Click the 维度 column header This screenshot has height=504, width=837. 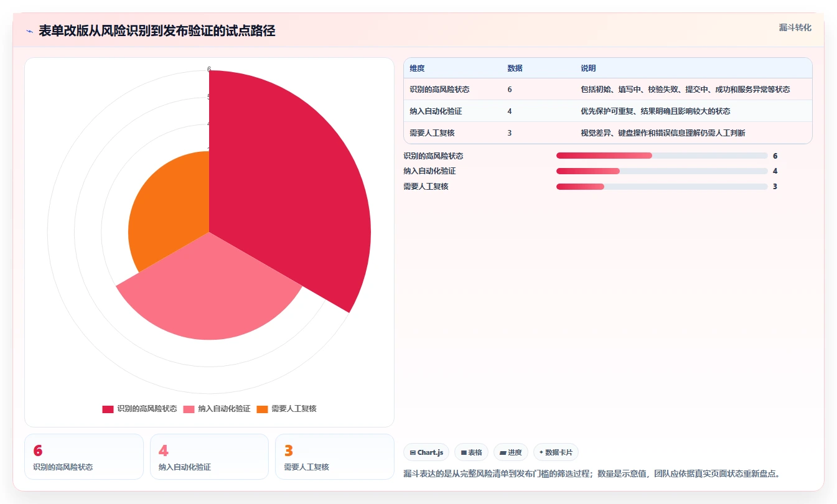tap(417, 68)
